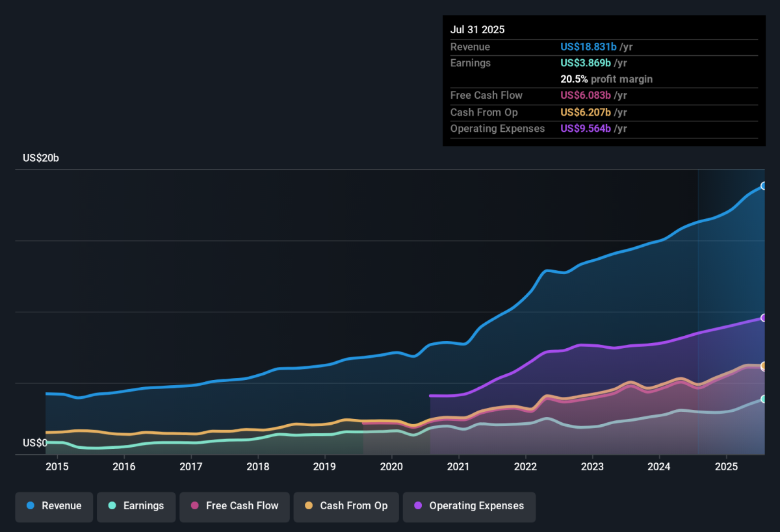
Task: Click the Jul 31 2025 tooltip date header
Action: 477,30
